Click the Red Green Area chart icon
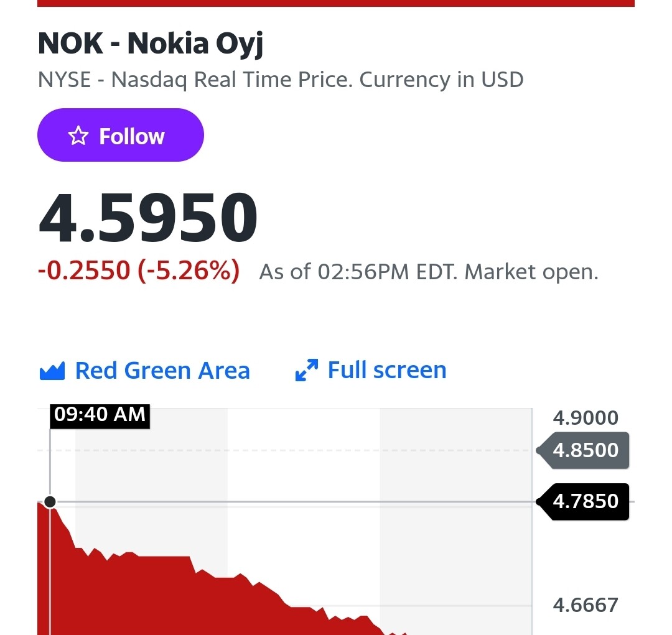This screenshot has width=672, height=635. [x=52, y=371]
